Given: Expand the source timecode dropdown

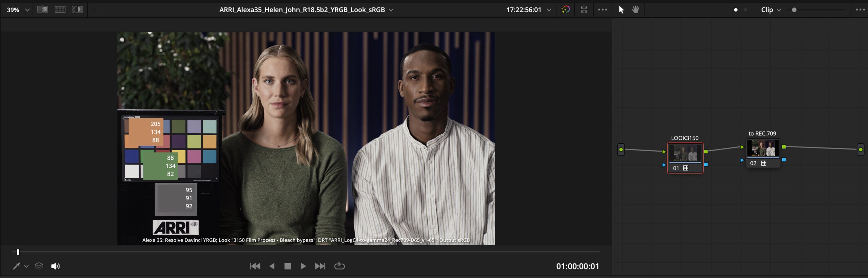Looking at the screenshot, I should (x=549, y=10).
